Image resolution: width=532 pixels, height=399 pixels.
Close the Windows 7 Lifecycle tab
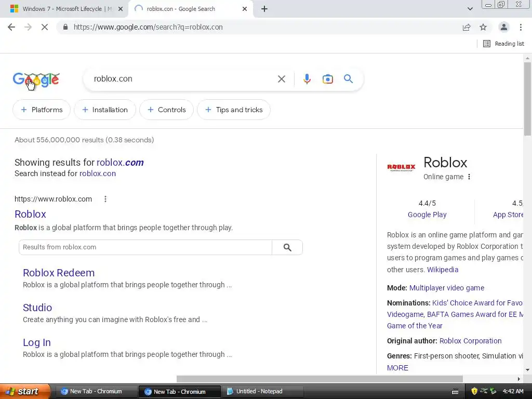(x=120, y=9)
